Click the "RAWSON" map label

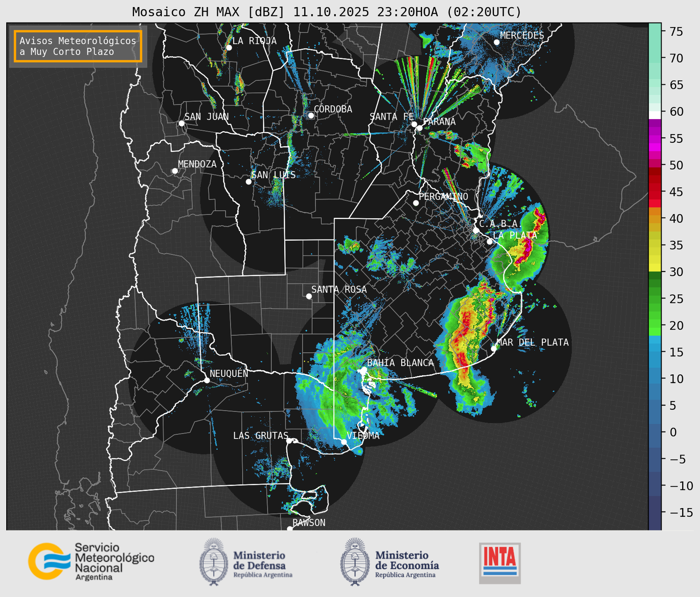(x=309, y=523)
